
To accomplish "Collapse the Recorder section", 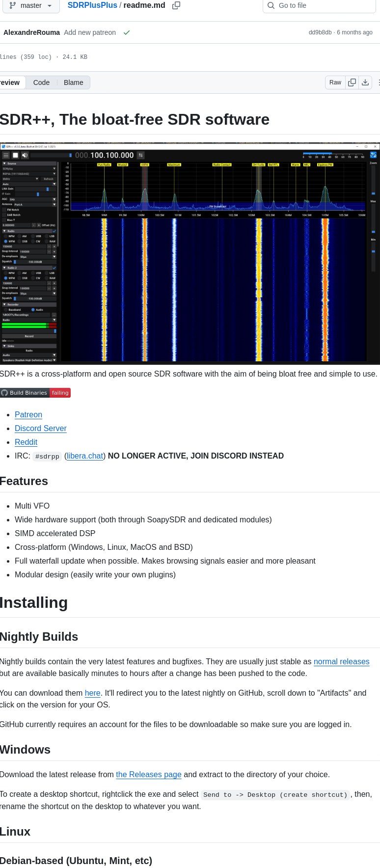I will point(29,304).
